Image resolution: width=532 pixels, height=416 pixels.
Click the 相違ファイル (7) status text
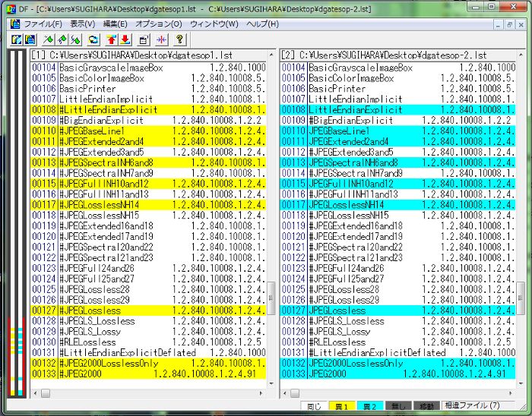(472, 405)
